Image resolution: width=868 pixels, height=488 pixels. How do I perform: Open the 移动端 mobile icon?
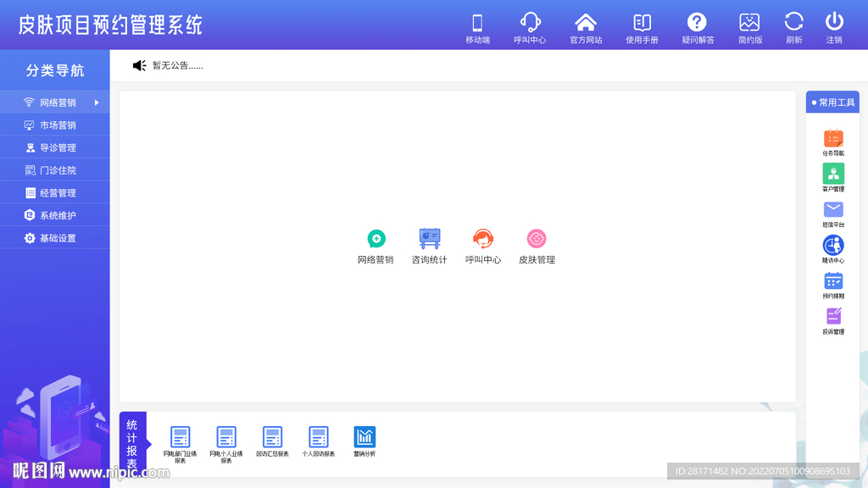[477, 23]
